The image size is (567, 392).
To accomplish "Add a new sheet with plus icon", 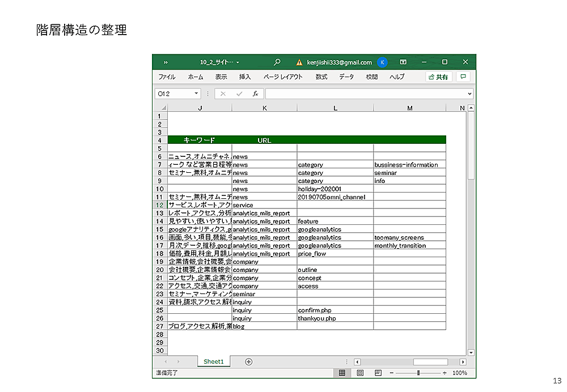I will click(x=248, y=361).
